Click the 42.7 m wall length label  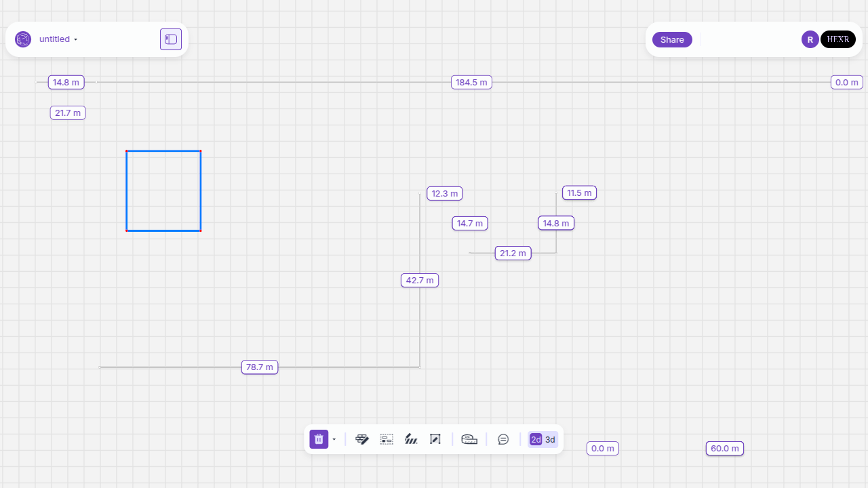point(420,280)
